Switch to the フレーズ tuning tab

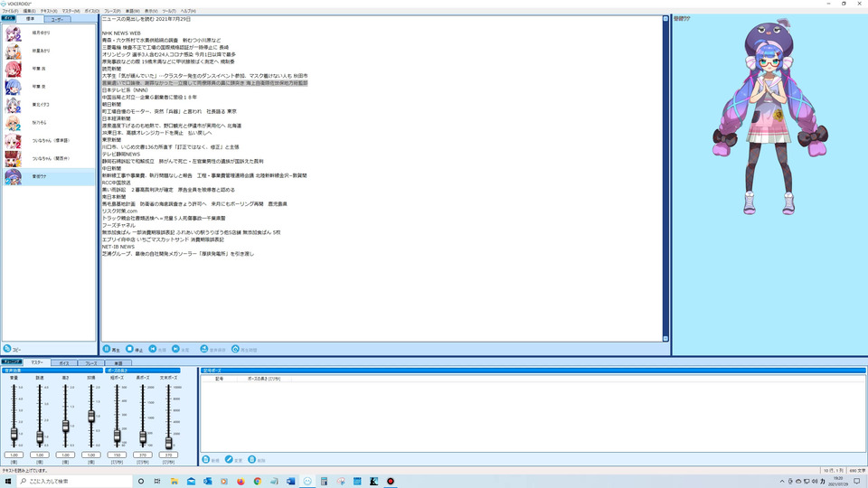pyautogui.click(x=90, y=363)
